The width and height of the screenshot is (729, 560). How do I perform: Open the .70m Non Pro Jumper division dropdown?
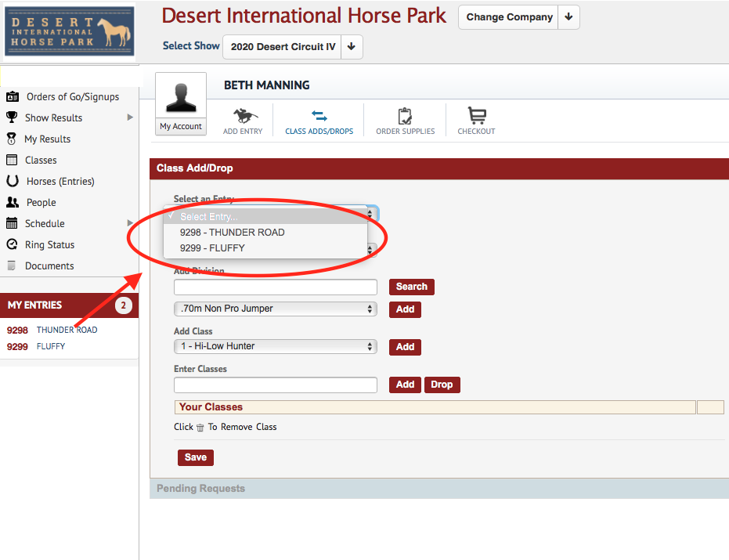[276, 309]
